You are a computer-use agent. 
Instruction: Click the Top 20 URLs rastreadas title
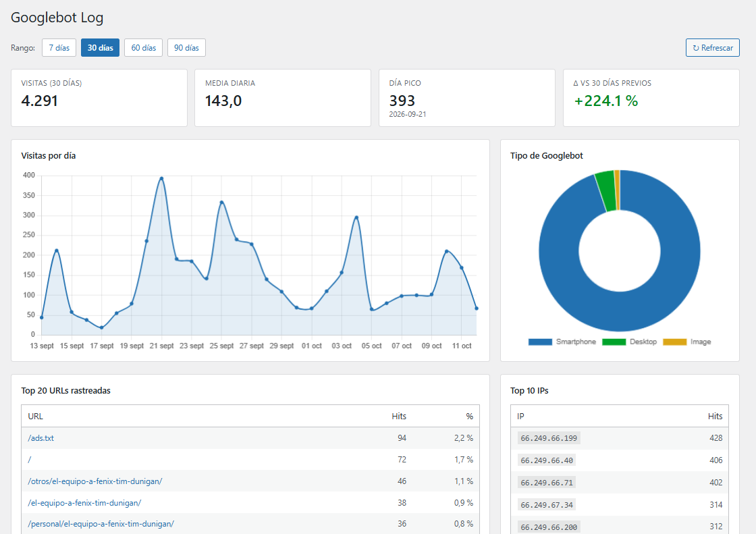(65, 391)
